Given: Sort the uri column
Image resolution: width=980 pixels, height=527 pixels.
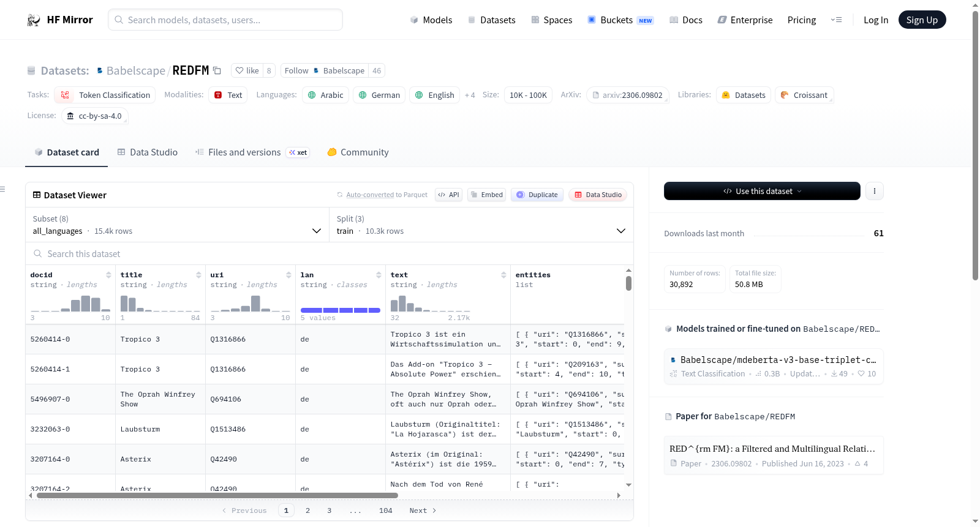Looking at the screenshot, I should point(288,275).
